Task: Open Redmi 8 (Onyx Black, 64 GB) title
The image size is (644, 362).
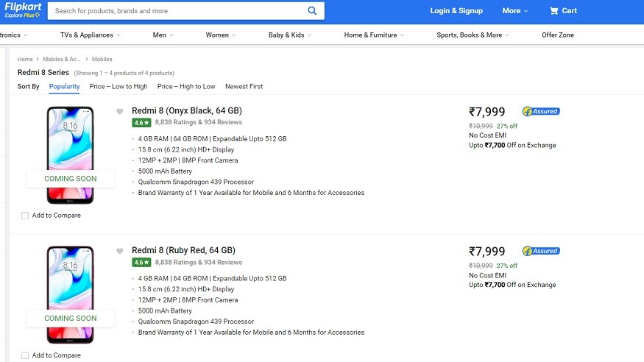Action: coord(187,110)
